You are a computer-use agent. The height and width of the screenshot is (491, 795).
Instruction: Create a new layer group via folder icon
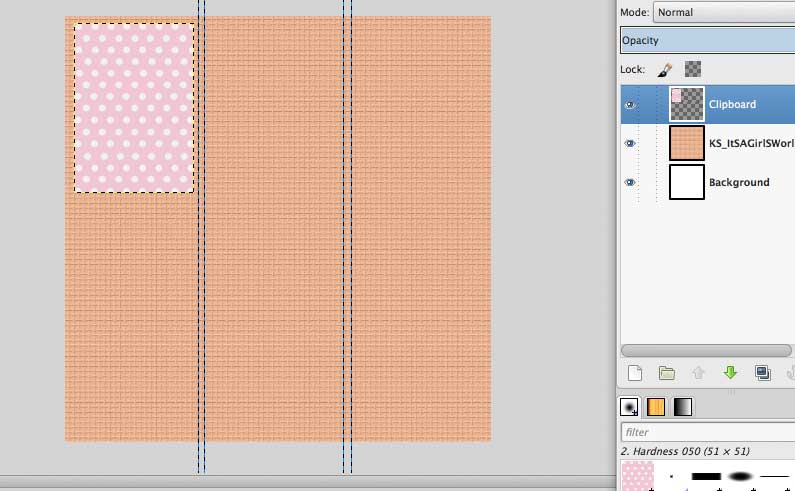[667, 373]
